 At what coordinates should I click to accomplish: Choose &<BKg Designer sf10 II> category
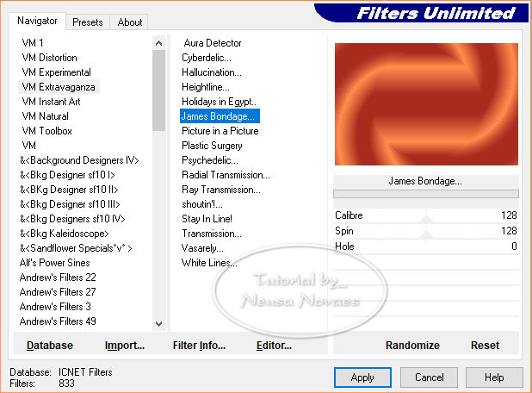(69, 190)
